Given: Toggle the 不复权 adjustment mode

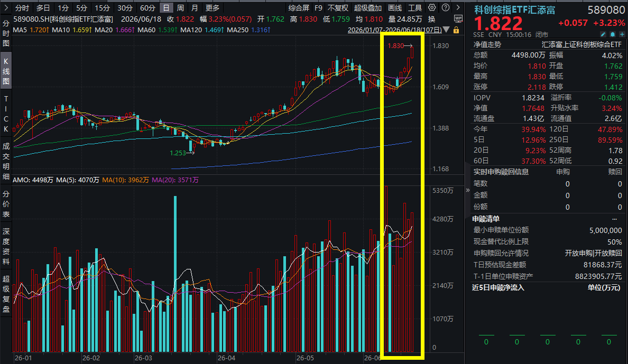Looking at the screenshot, I should coord(338,8).
